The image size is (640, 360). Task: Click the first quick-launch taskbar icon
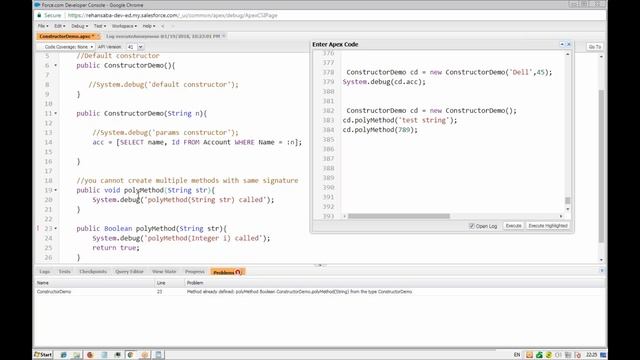(x=64, y=355)
